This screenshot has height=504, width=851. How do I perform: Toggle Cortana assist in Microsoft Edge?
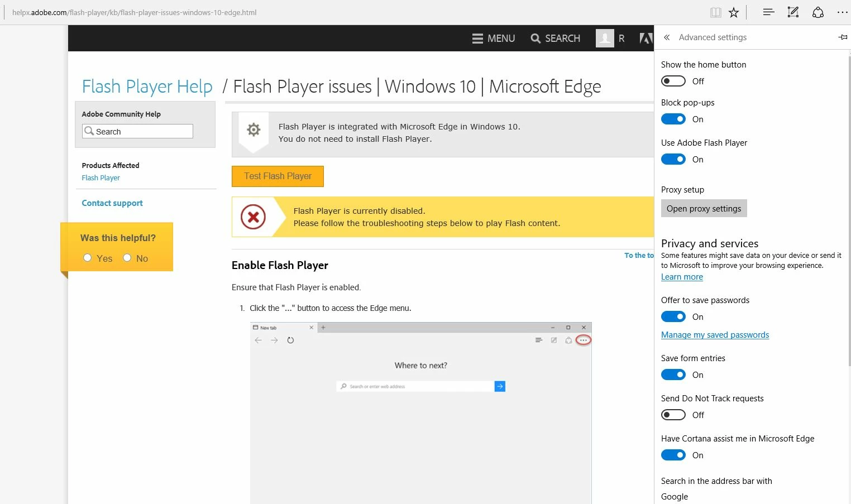coord(673,455)
